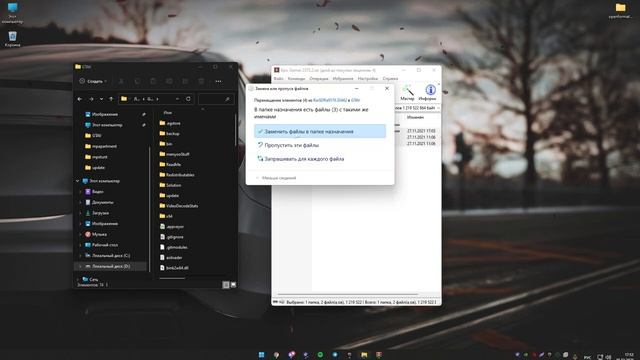Select the Solution folder

tap(173, 185)
